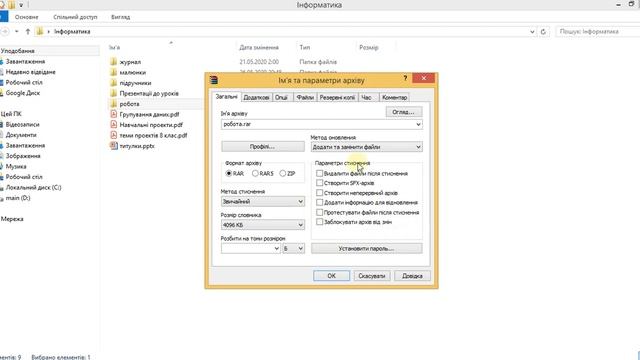Viewport: 640px width, 360px height.
Task: Enable Видалити файли після стиснення
Action: pyautogui.click(x=320, y=173)
